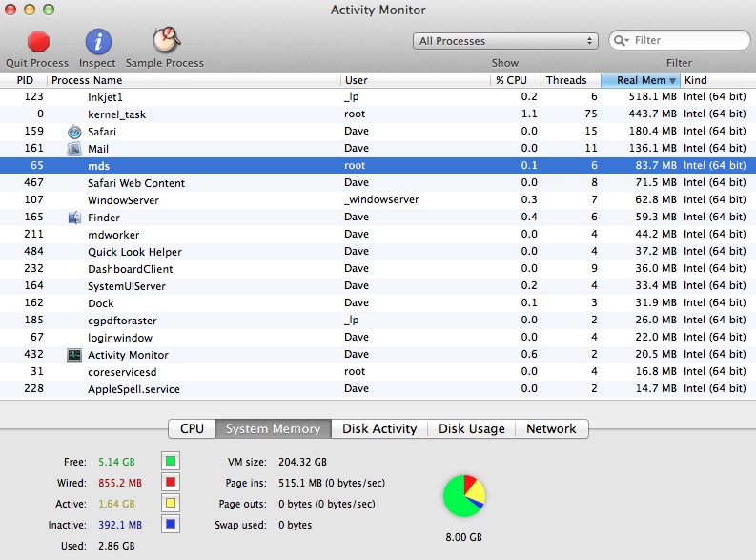Select the mds process row
Screen dimensions: 756x560
[x=378, y=165]
